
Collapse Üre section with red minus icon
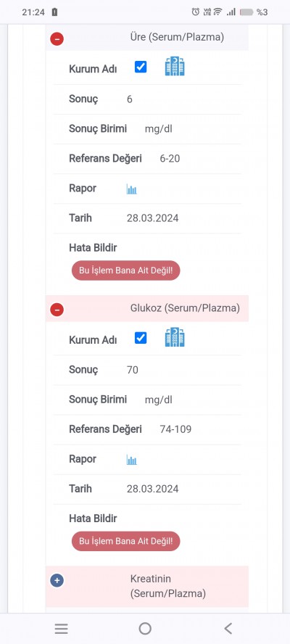pos(57,39)
